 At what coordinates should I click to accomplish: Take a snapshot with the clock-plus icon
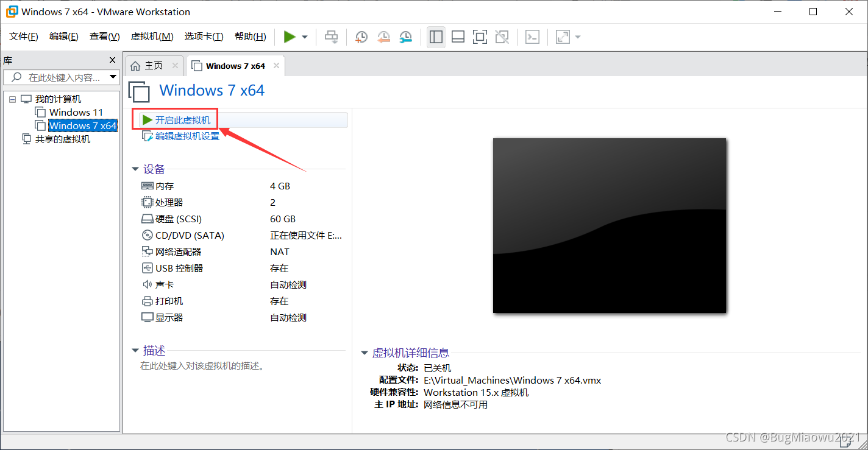point(361,37)
